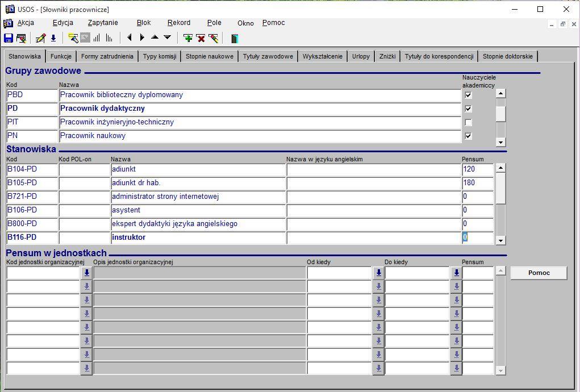Screen dimensions: 580x392
Task: Switch to the Urlopy tab
Action: tap(361, 56)
